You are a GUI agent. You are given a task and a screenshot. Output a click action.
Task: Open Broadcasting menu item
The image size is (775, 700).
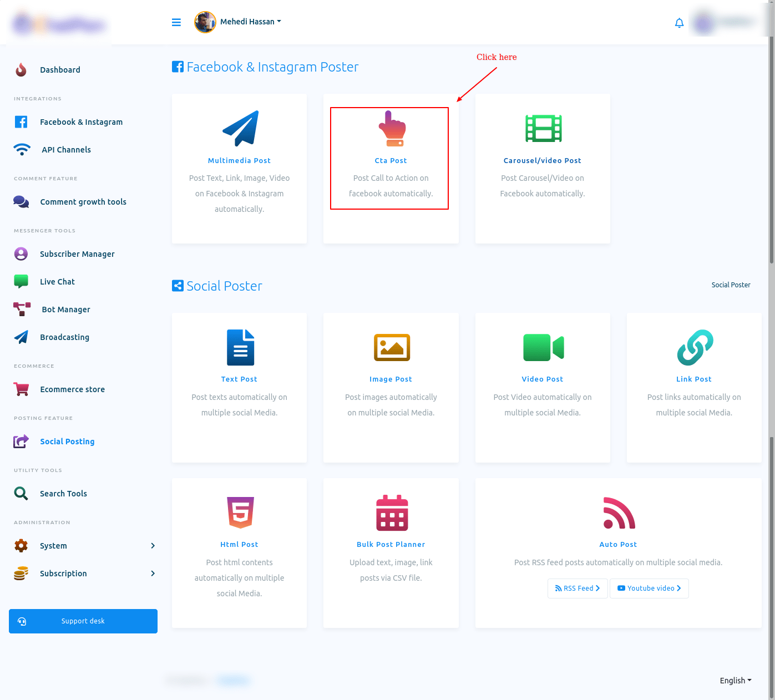[64, 337]
